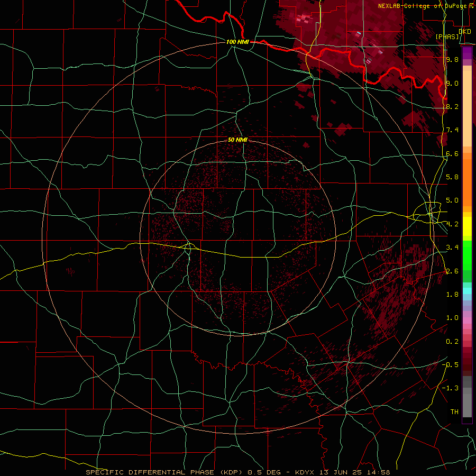This screenshot has height=476, width=476.
Task: Click the TH label on the scale
Action: [x=454, y=411]
